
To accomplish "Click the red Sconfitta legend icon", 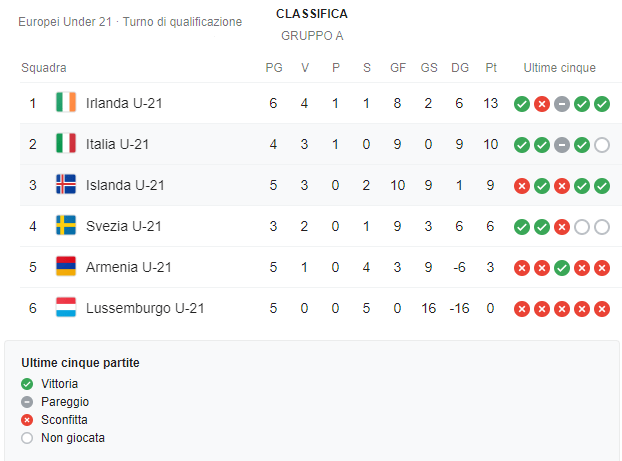I will click(x=27, y=419).
